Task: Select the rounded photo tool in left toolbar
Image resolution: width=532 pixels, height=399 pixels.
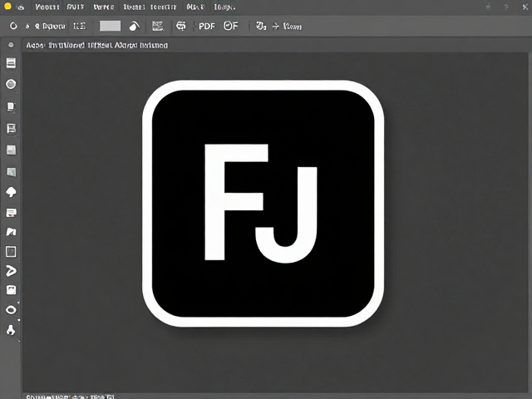Action: tap(11, 290)
